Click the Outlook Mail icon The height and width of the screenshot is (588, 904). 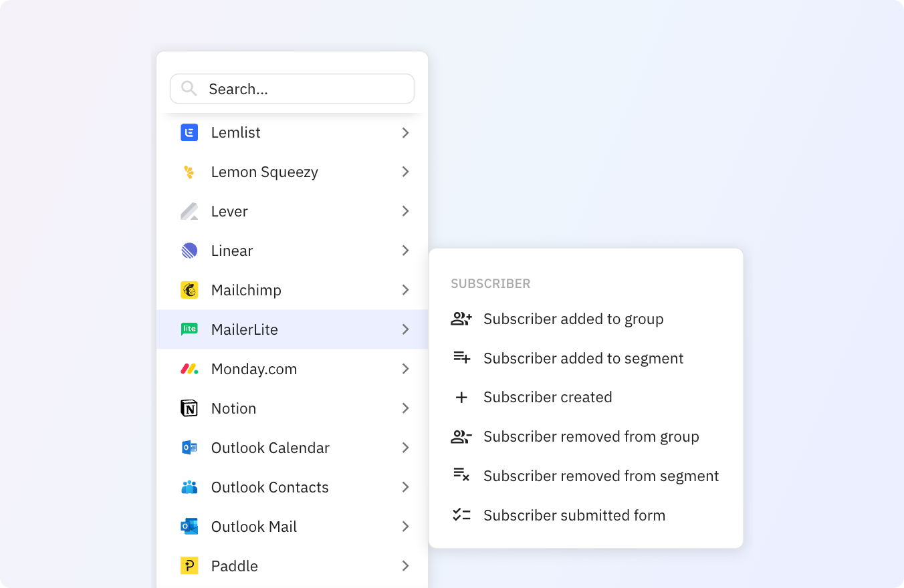(189, 527)
